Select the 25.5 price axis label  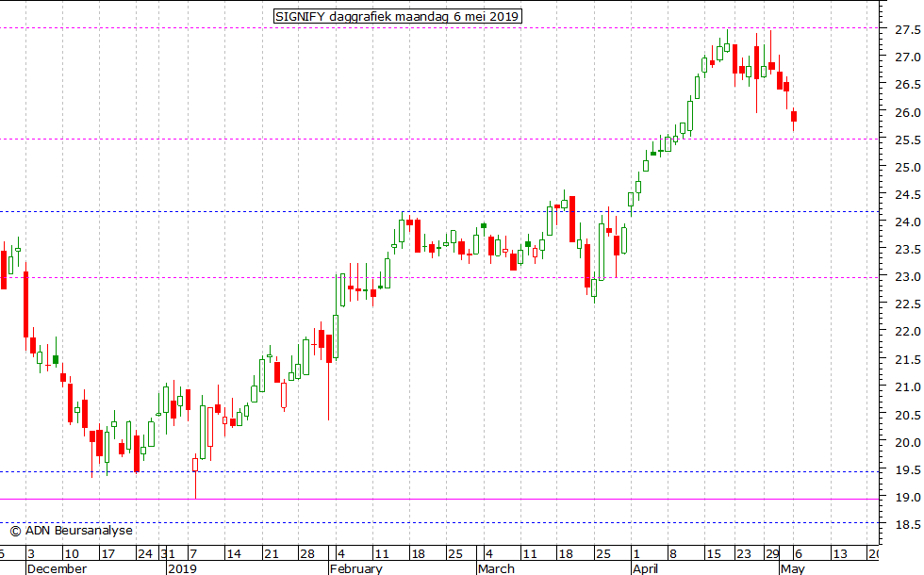(x=907, y=140)
